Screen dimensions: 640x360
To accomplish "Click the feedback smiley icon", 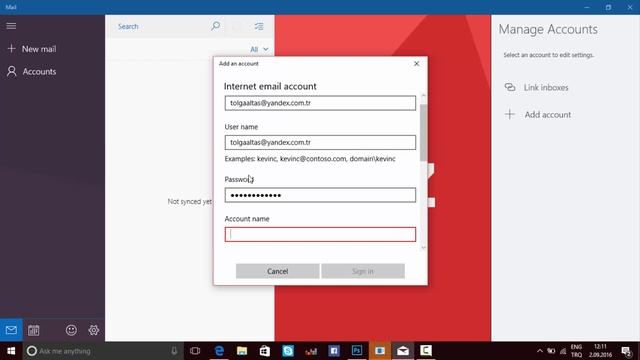I will pos(71,330).
